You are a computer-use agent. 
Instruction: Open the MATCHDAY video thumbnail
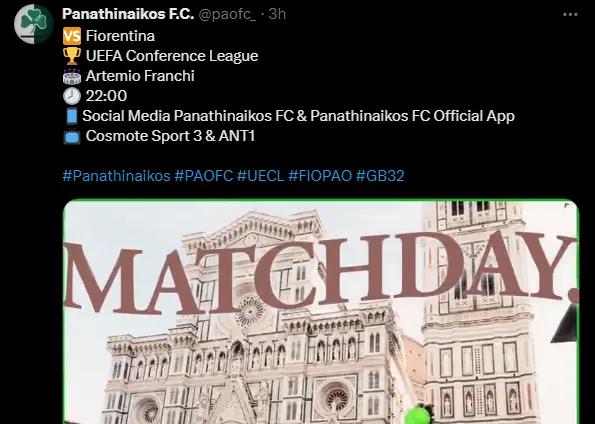[321, 312]
